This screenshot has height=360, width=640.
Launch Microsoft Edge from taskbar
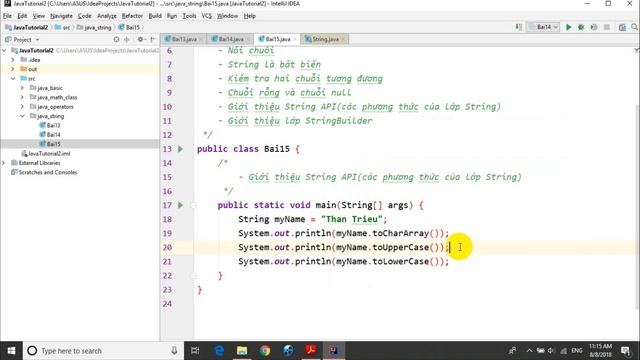[219, 351]
